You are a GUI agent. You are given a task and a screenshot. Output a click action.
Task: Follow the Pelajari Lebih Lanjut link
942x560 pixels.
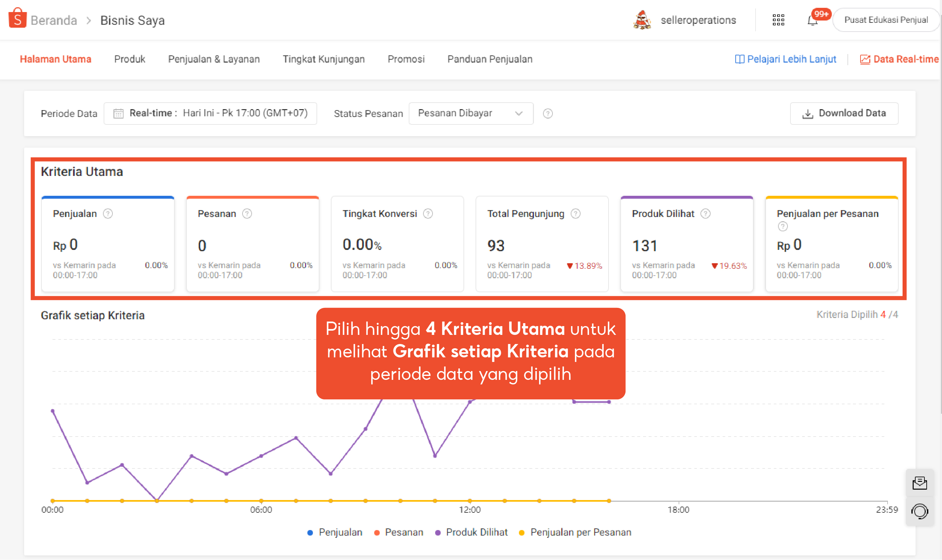pyautogui.click(x=791, y=59)
